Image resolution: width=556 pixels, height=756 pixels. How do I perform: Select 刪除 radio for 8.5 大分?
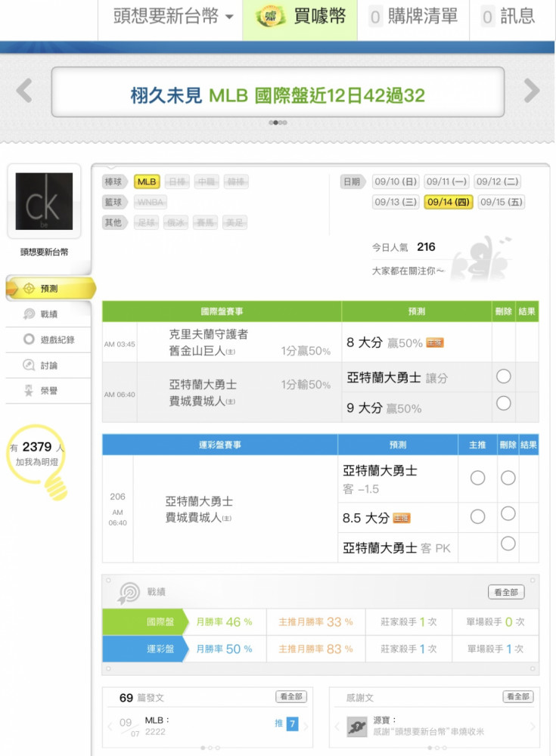tap(508, 513)
